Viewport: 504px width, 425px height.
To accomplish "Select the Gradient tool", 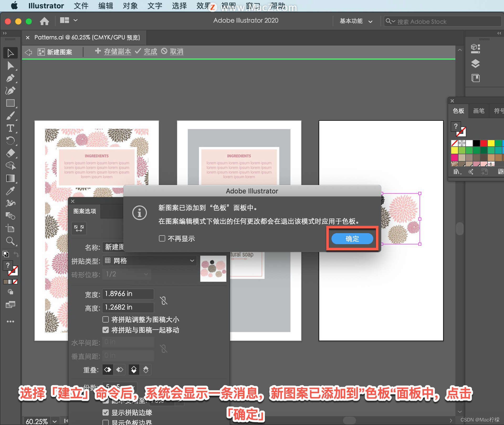I will [x=10, y=179].
